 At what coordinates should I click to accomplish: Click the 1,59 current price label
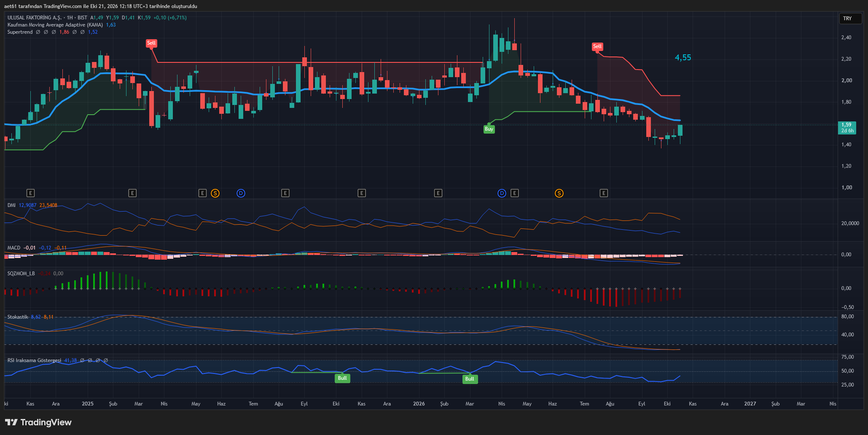point(847,128)
